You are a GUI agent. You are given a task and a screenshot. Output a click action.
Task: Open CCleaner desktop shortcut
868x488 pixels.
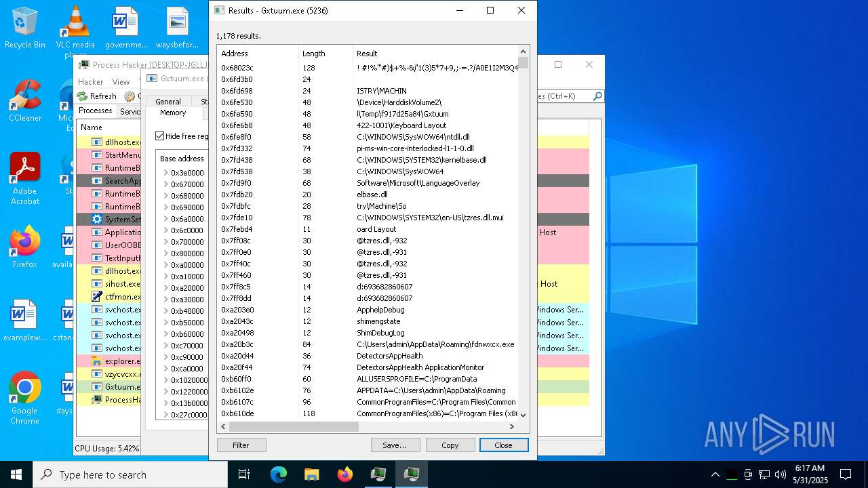[x=25, y=102]
